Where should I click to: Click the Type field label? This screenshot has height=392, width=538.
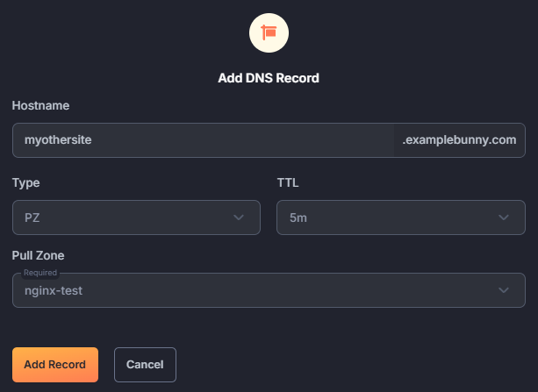(x=25, y=182)
